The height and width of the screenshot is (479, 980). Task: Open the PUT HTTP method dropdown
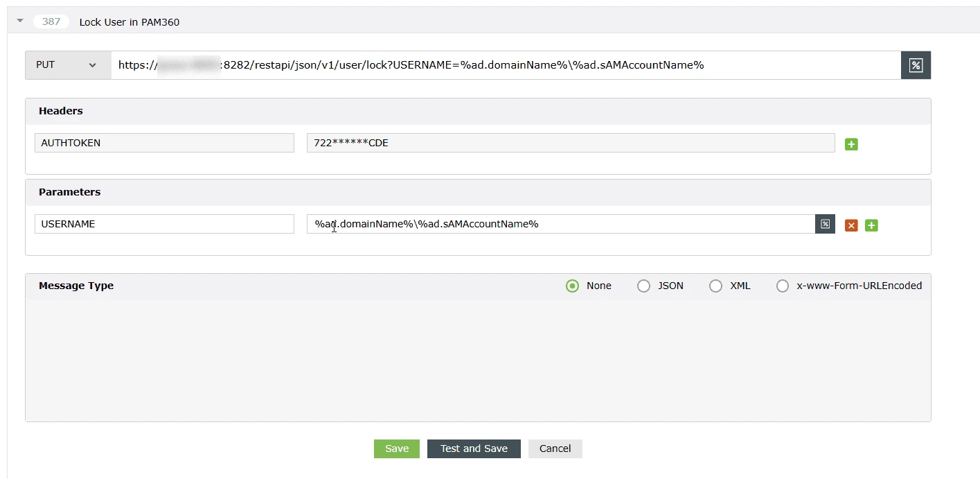[66, 64]
